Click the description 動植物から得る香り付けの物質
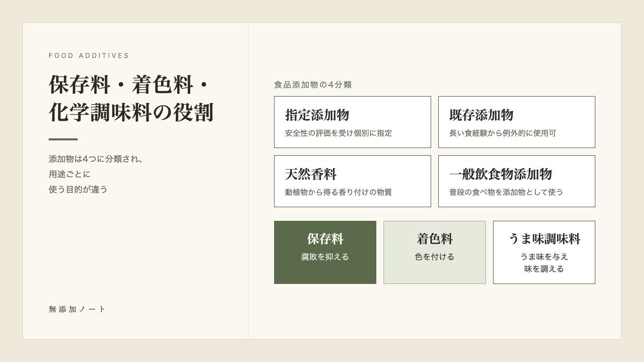Viewport: 644px width, 362px height. 339,192
